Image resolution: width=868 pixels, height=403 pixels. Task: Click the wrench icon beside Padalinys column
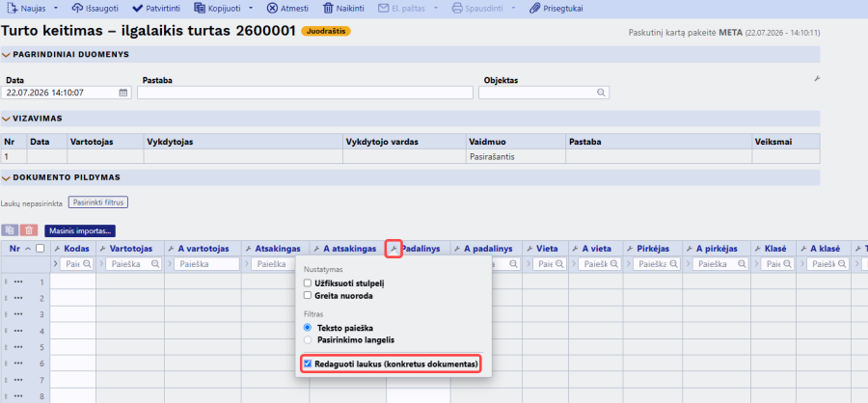click(393, 249)
